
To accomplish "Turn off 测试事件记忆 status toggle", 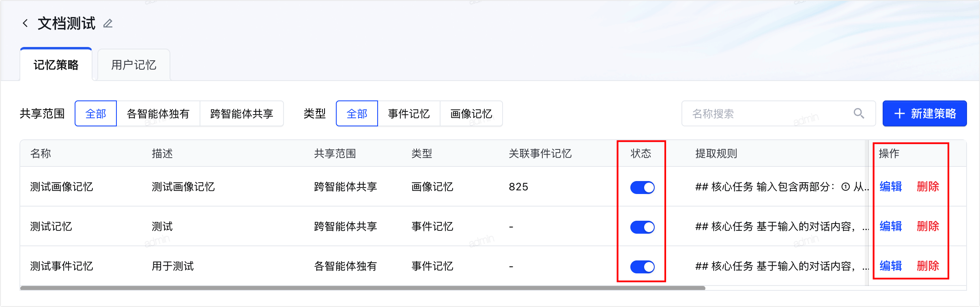I will pos(642,266).
